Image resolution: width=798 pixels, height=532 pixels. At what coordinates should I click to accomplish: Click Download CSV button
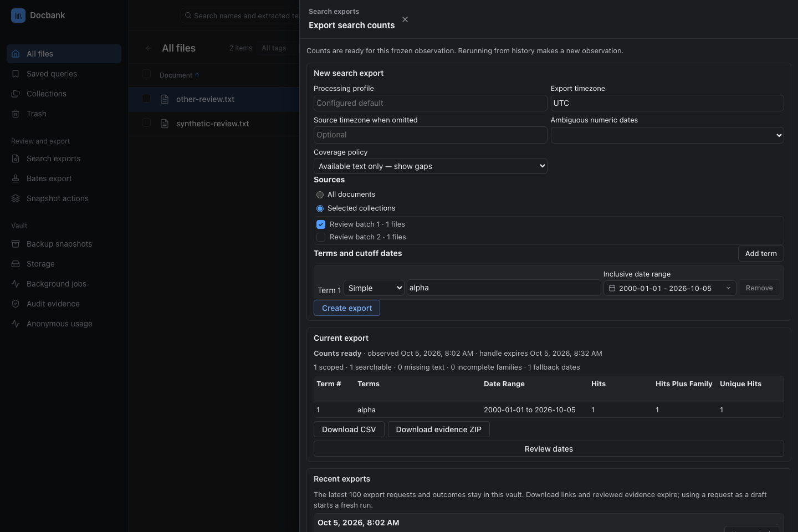tap(349, 429)
